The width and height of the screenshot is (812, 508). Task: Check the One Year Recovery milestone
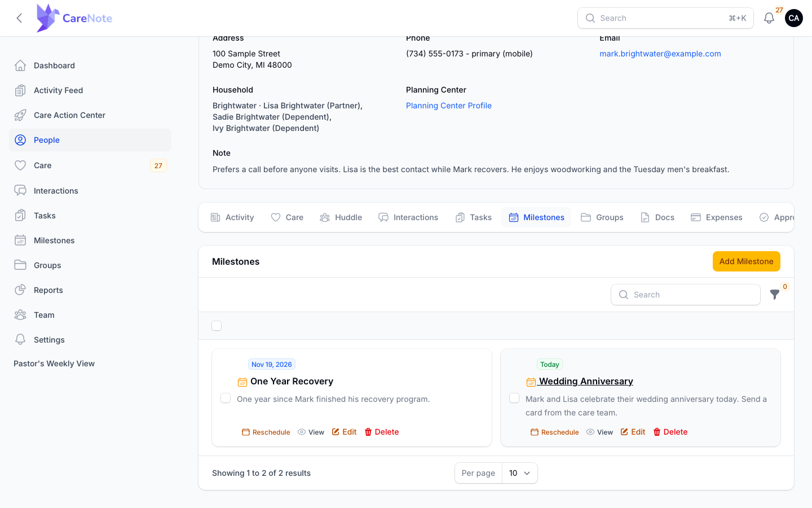[x=226, y=398]
